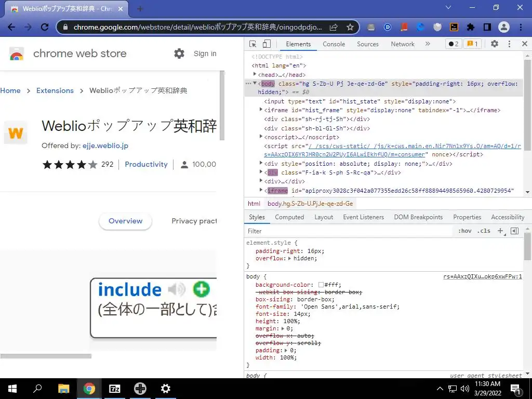
Task: Open the ejje.weblio.jp publisher link
Action: [x=105, y=145]
